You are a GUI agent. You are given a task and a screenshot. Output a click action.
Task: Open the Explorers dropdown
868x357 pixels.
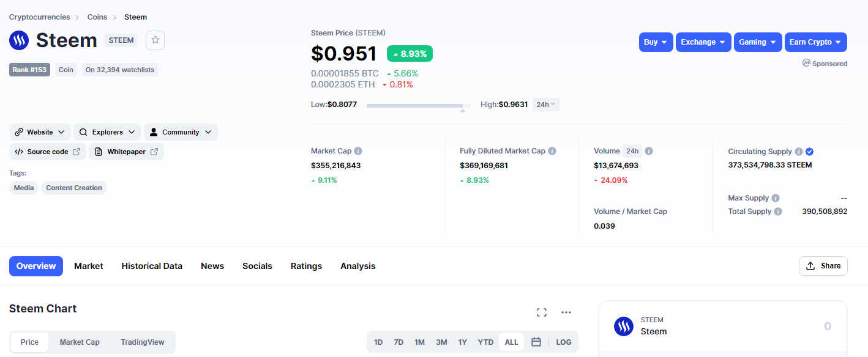(x=107, y=132)
